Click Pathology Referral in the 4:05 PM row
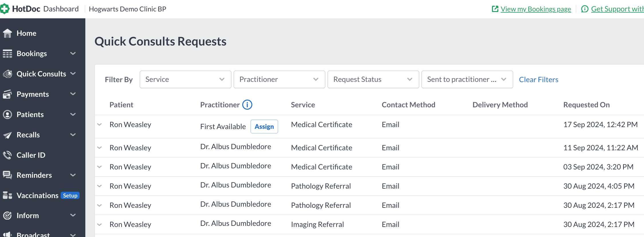The height and width of the screenshot is (237, 644). point(321,186)
